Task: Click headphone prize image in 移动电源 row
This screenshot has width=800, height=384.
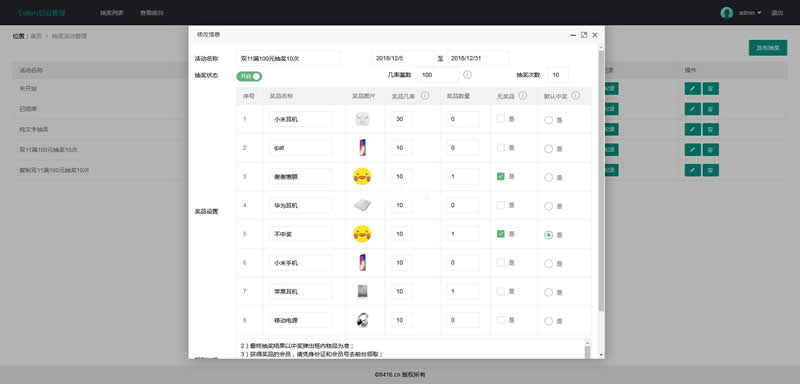Action: tap(362, 320)
